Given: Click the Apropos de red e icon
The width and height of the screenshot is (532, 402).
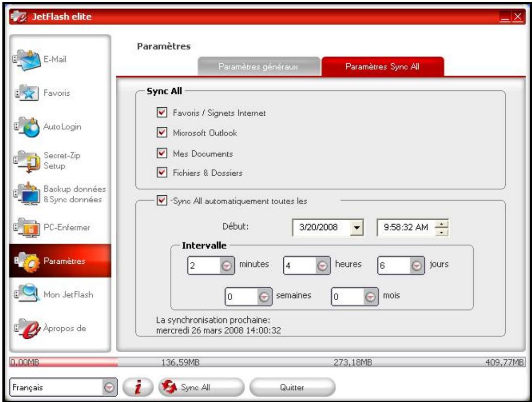Looking at the screenshot, I should pyautogui.click(x=27, y=328).
